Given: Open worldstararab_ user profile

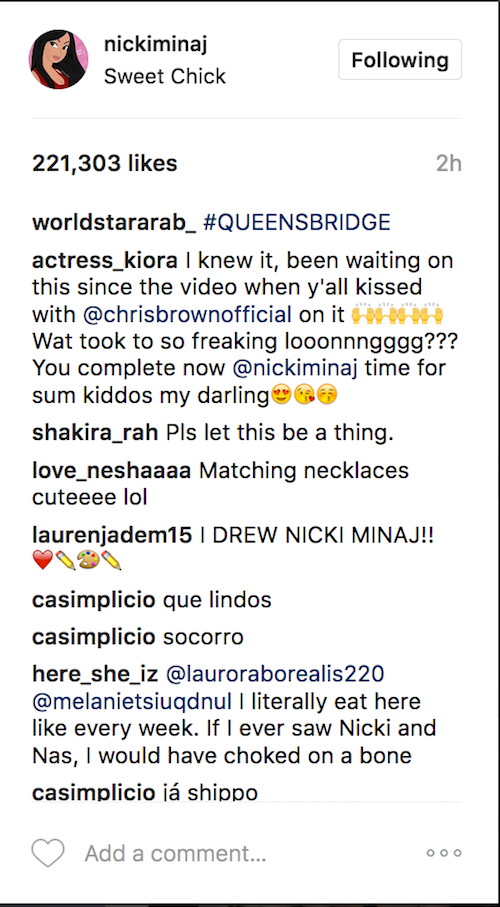Looking at the screenshot, I should point(114,223).
